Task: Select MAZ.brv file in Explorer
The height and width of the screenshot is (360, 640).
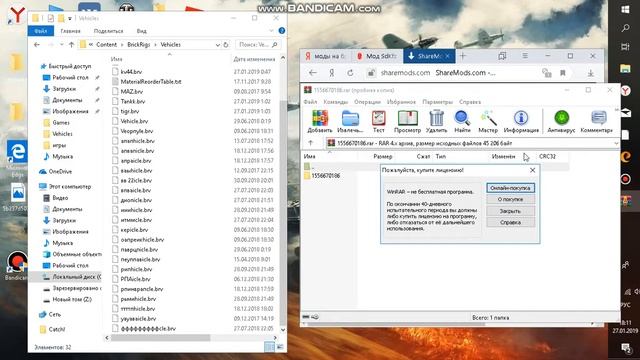Action: point(131,91)
